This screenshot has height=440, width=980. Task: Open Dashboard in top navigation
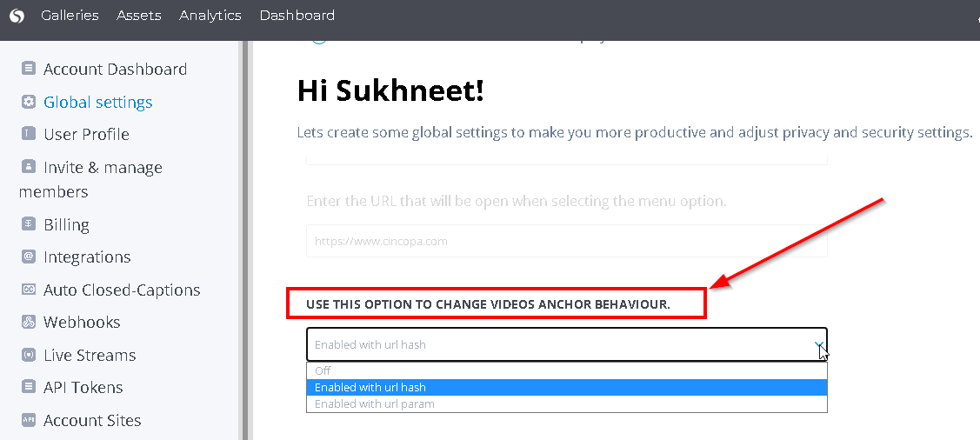pos(297,16)
